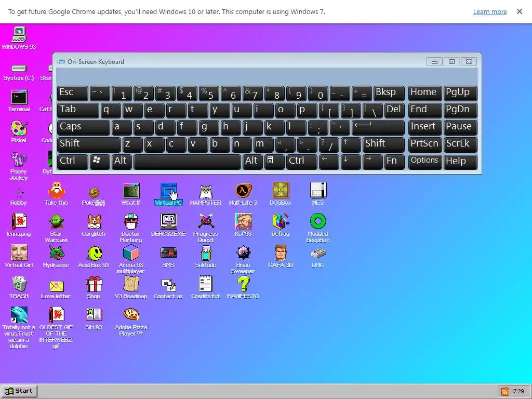
Task: Toggle Caps key on On-Screen Keyboard
Action: (83, 127)
